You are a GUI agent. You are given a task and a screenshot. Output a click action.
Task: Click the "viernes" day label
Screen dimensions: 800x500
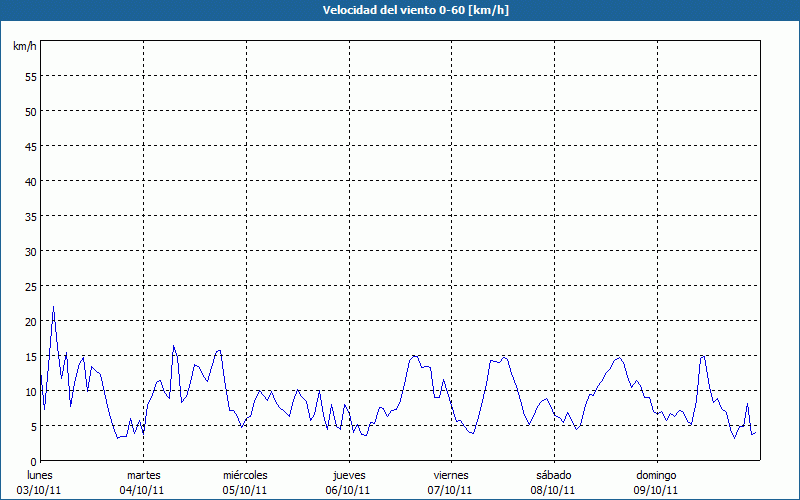[x=450, y=475]
